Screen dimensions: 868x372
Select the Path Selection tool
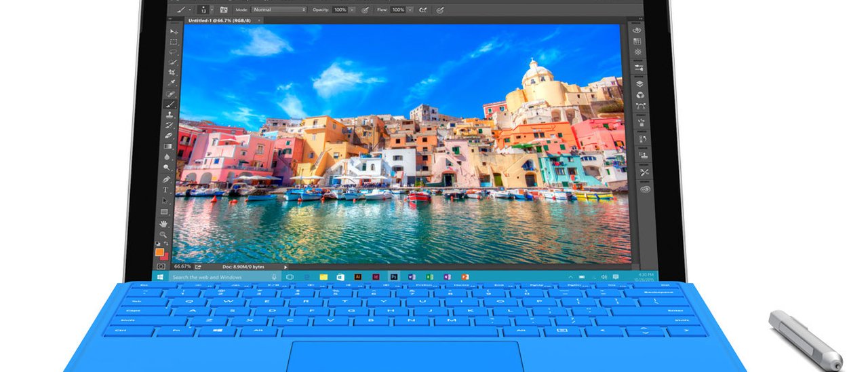click(165, 201)
